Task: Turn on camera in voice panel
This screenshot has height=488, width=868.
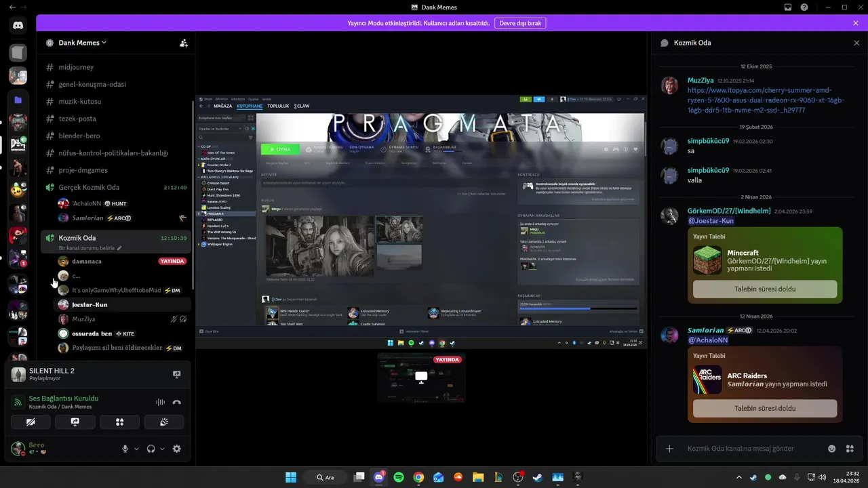Action: (x=31, y=422)
